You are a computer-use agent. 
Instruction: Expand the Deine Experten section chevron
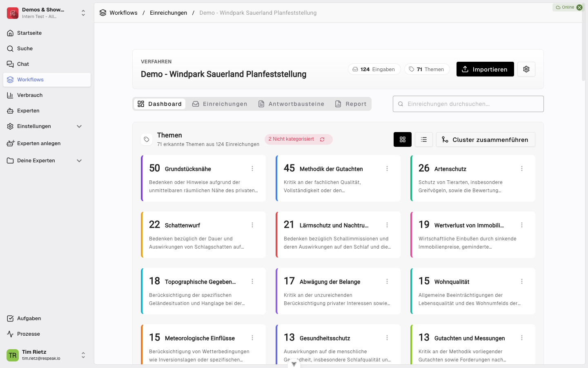(79, 161)
